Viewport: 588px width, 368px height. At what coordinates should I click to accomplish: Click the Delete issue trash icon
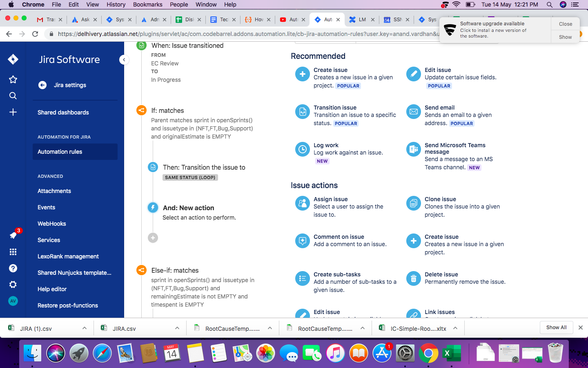click(x=414, y=278)
